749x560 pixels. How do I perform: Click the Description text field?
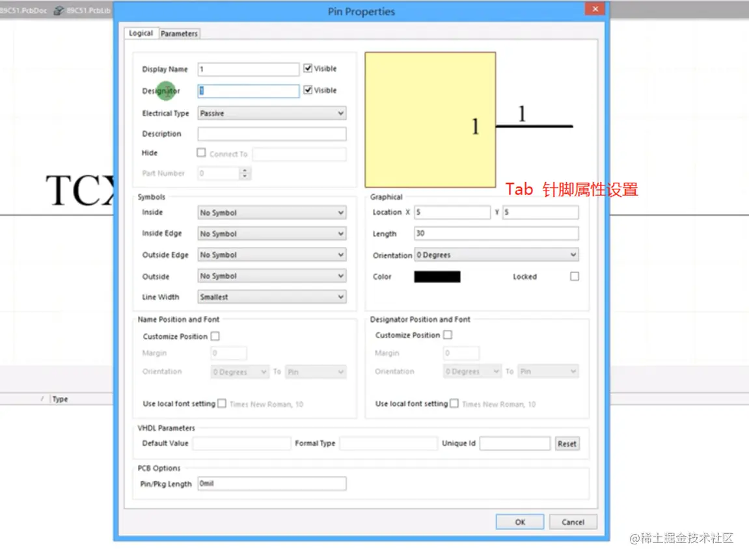tap(272, 134)
